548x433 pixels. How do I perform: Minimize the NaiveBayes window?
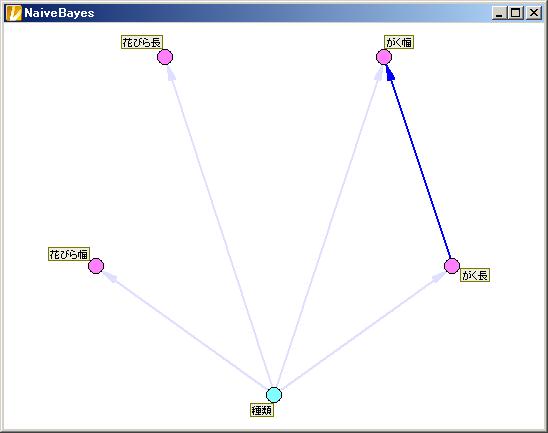[499, 13]
